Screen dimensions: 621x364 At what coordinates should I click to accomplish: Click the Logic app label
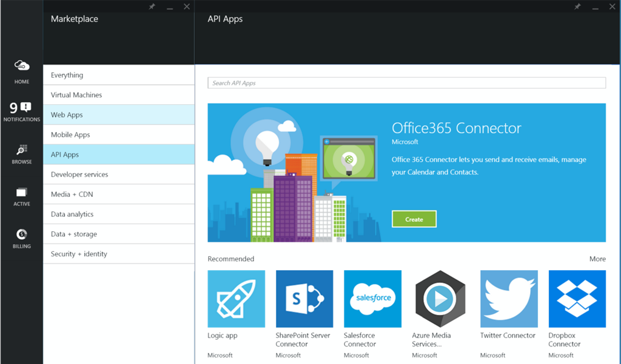tap(223, 336)
